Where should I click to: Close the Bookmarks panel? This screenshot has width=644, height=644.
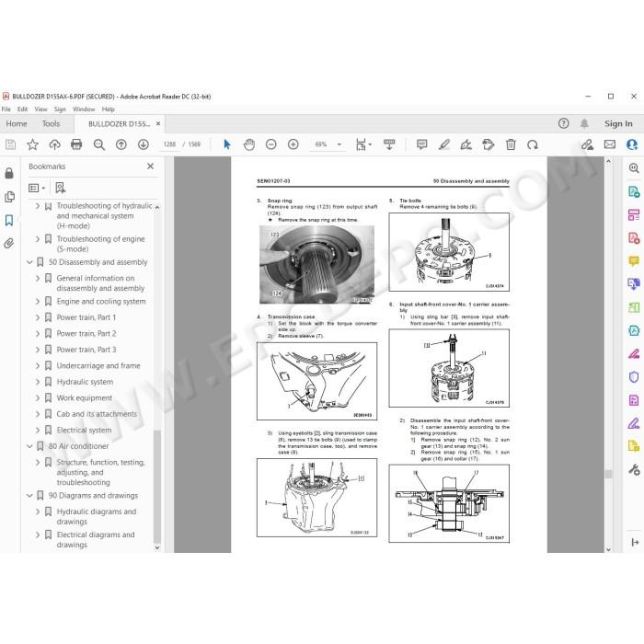(150, 166)
